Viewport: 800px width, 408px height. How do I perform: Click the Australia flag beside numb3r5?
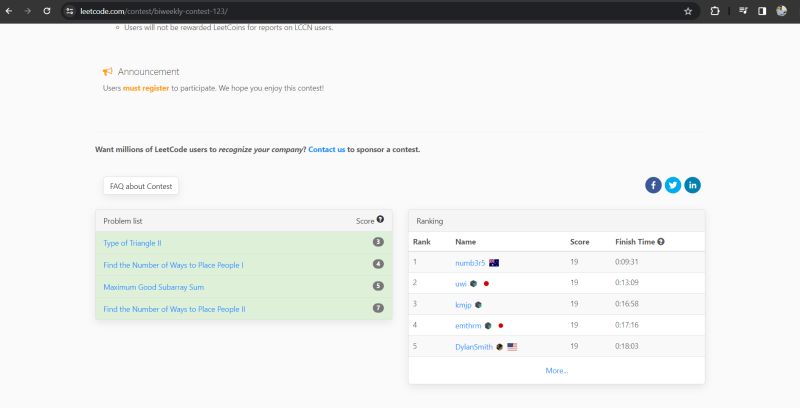494,262
